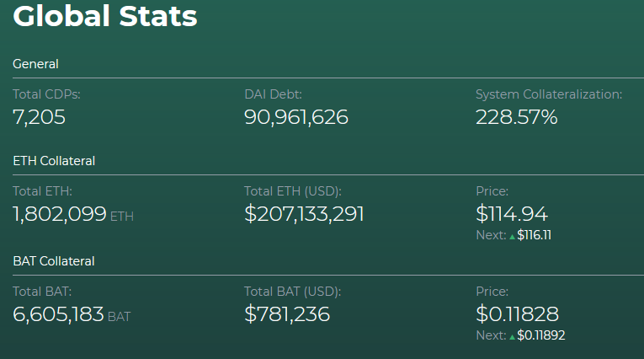Viewport: 644px width, 359px height.
Task: Click the ETH next price $116.11
Action: click(x=534, y=235)
